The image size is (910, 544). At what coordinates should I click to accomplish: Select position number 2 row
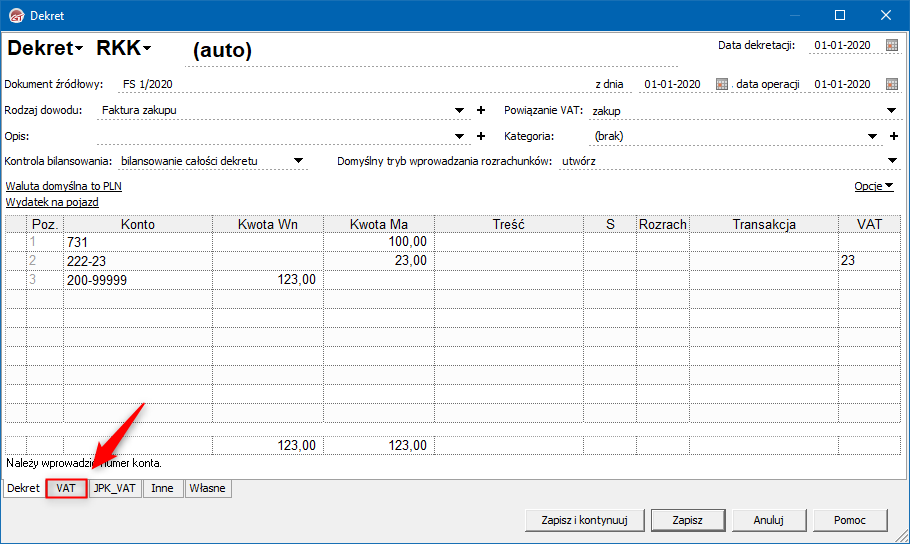(x=45, y=261)
